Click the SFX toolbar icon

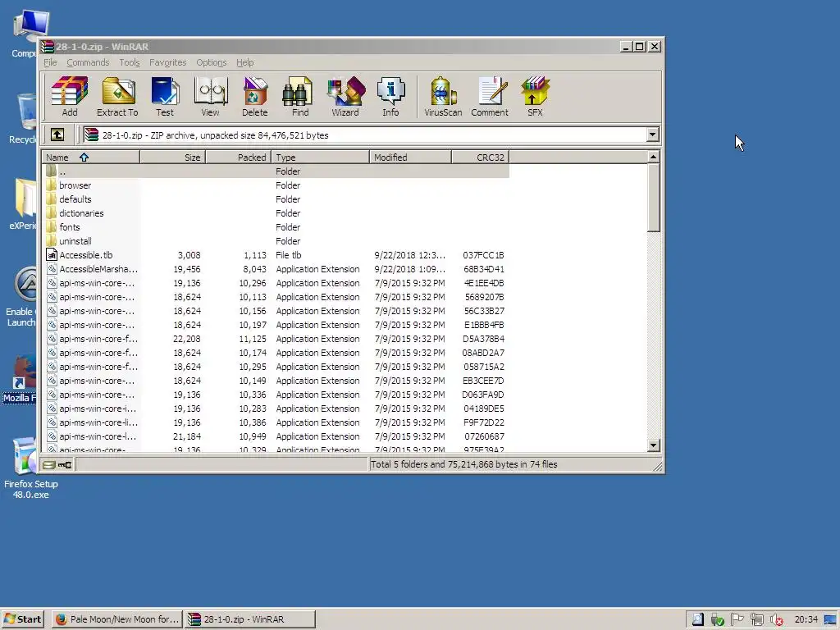pyautogui.click(x=535, y=97)
